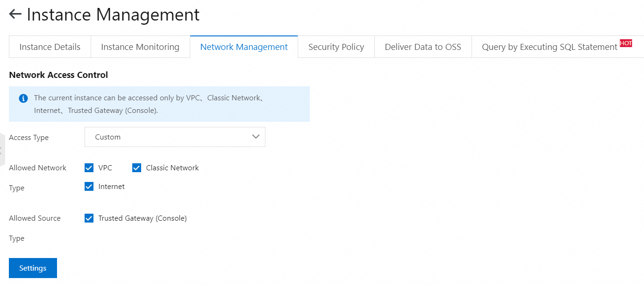Uncheck the Classic Network checkbox

136,168
